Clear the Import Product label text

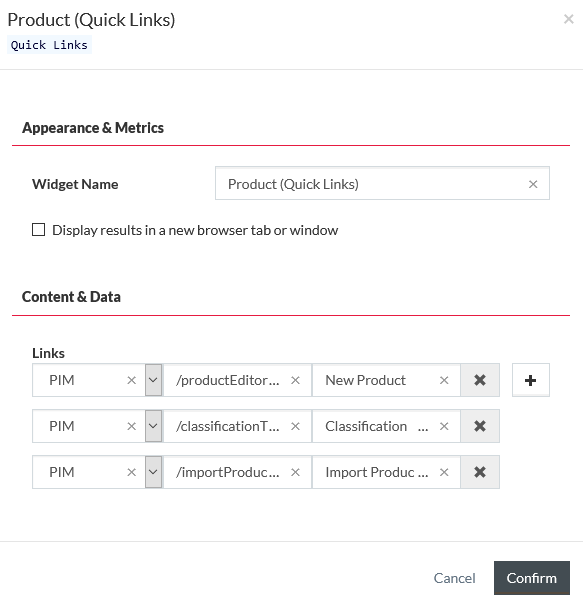(444, 472)
